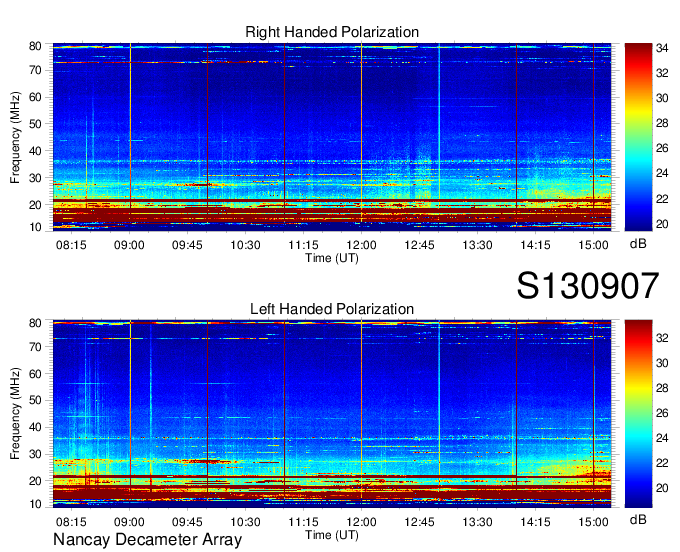The image size is (680, 552).
Task: Click the left-handed polarization spectrogram plot
Action: click(x=332, y=414)
